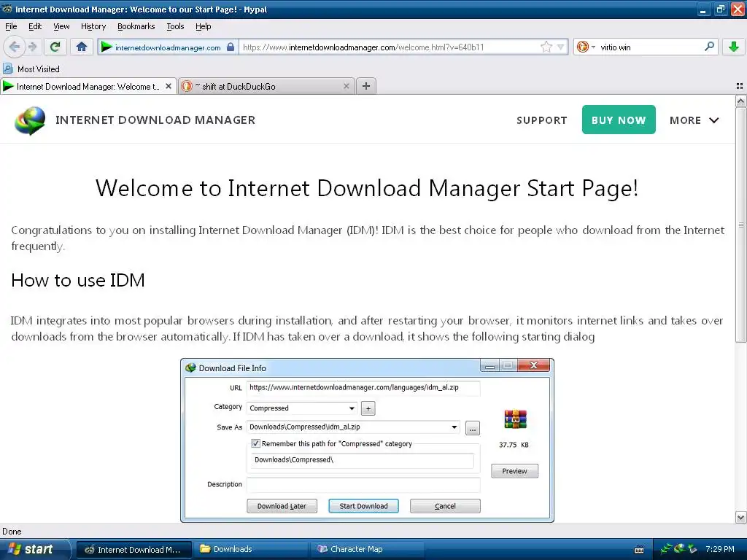Open the History menu
Screen dimensions: 747x560
pos(93,27)
